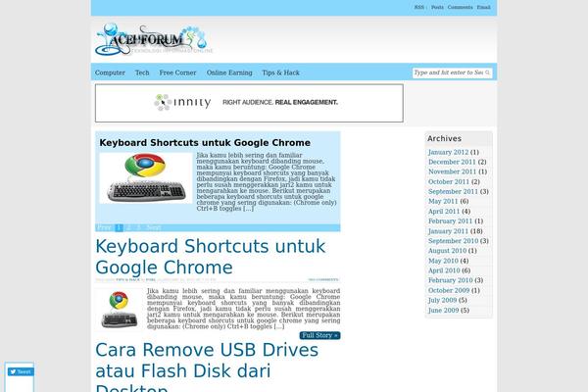Select slide 3 in featured slider pagination

(x=139, y=227)
